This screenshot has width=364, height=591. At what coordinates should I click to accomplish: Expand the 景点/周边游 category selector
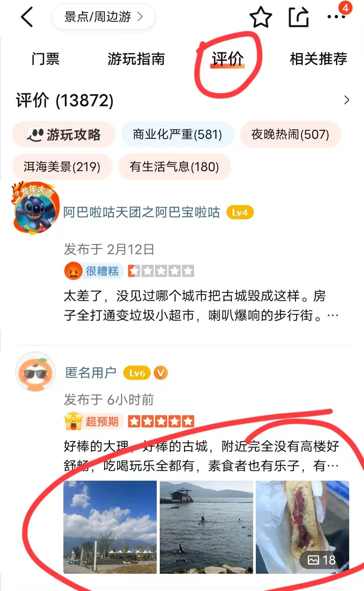103,17
